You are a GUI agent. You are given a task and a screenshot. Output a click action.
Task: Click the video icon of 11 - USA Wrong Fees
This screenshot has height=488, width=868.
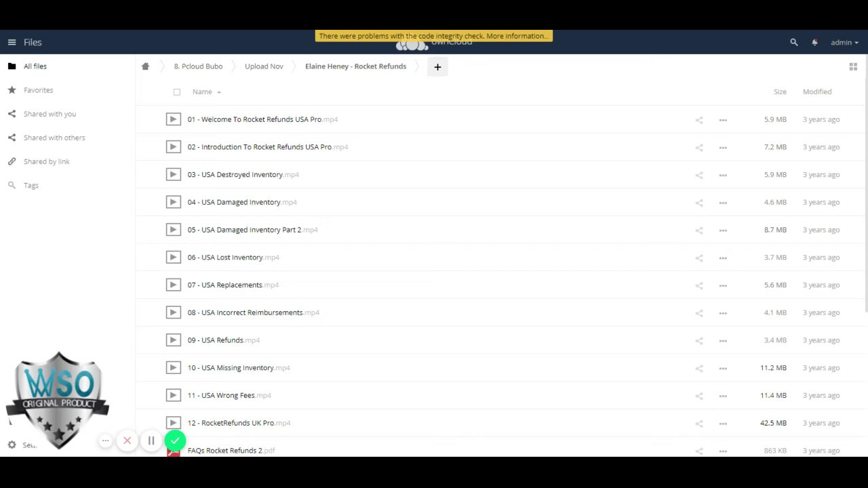point(173,395)
